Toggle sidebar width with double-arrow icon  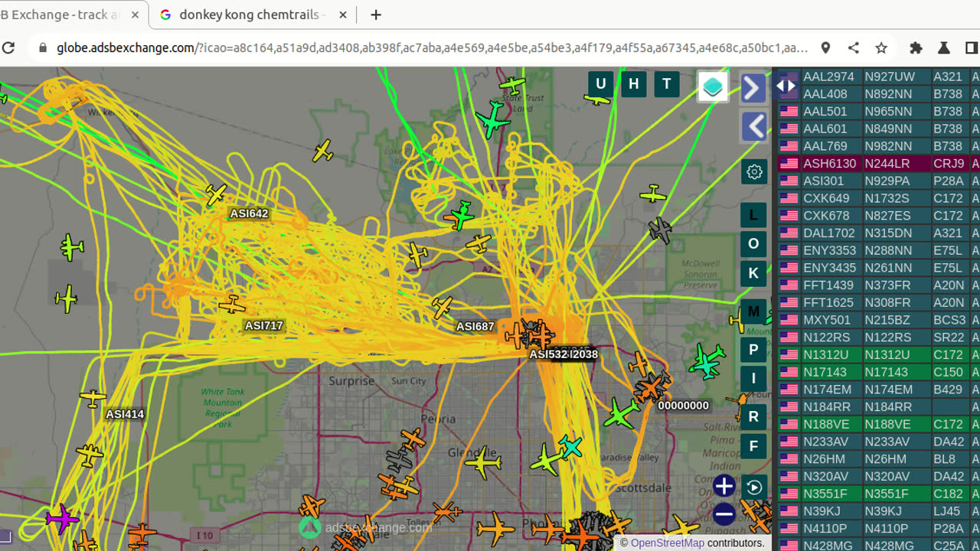click(x=786, y=86)
